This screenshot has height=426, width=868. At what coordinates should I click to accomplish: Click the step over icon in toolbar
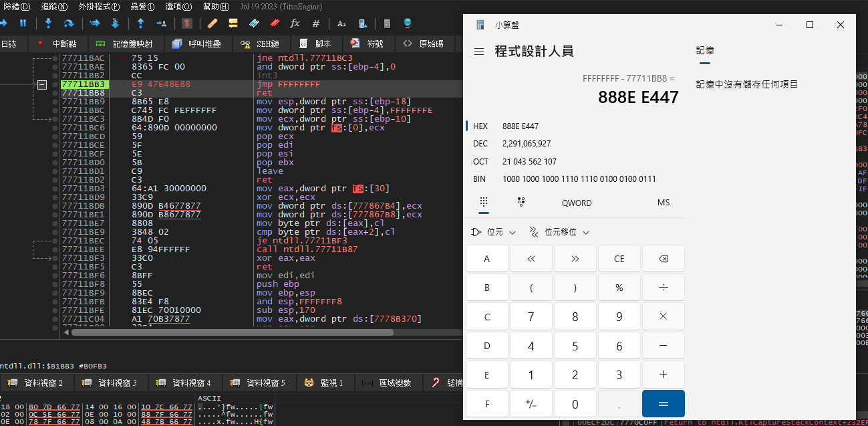(x=68, y=23)
